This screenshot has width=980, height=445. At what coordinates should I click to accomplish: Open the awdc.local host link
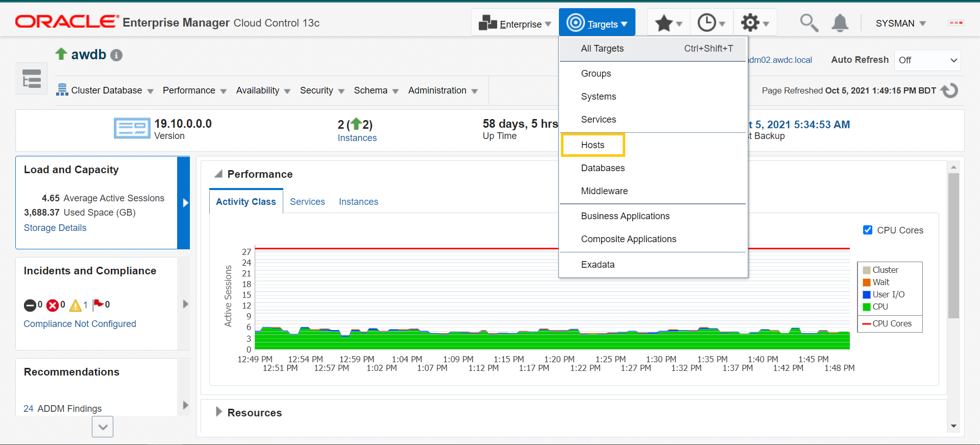pos(780,60)
